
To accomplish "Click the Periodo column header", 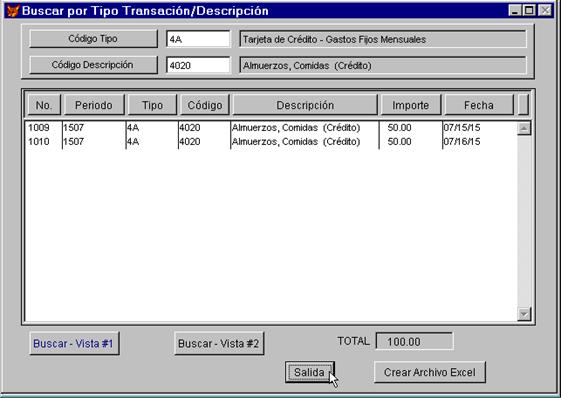I will [x=94, y=105].
